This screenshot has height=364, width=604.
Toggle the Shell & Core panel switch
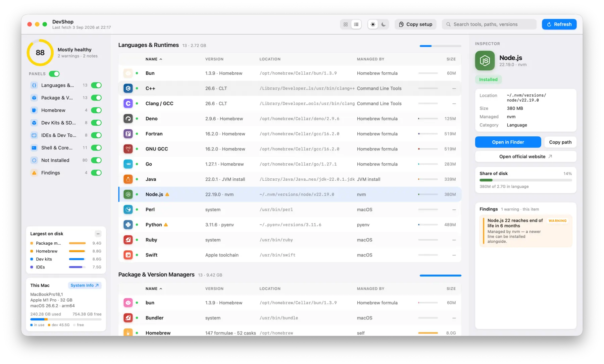coord(96,148)
